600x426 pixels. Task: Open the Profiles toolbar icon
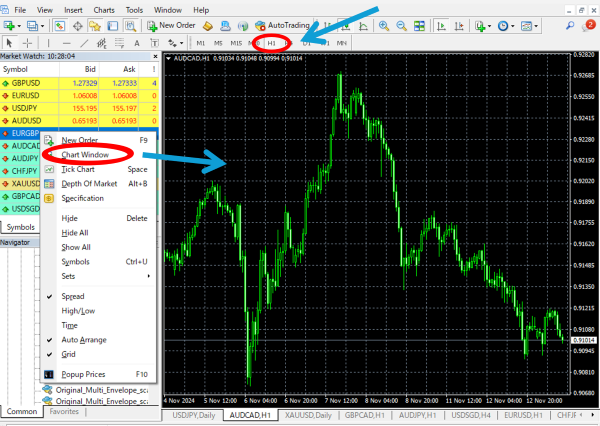click(x=33, y=26)
